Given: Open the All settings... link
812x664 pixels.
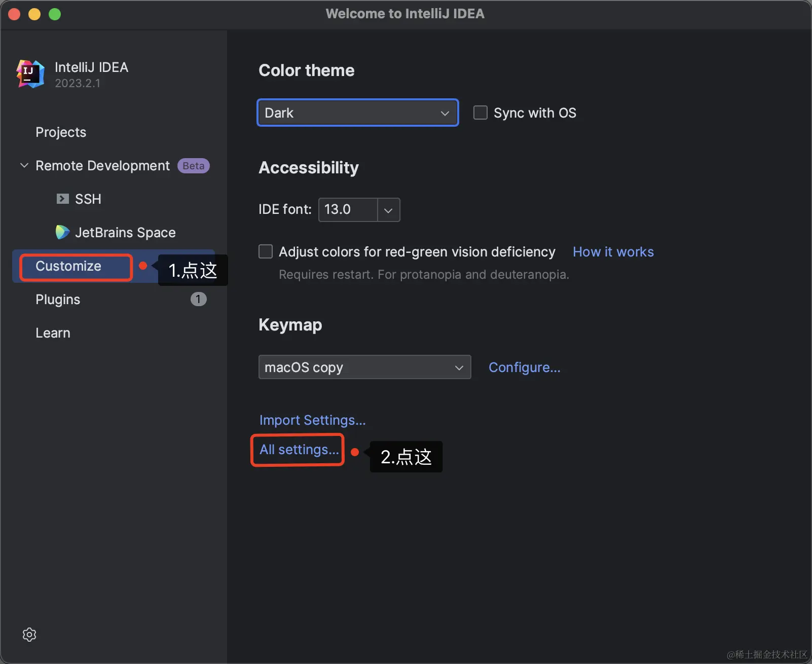Looking at the screenshot, I should [299, 450].
